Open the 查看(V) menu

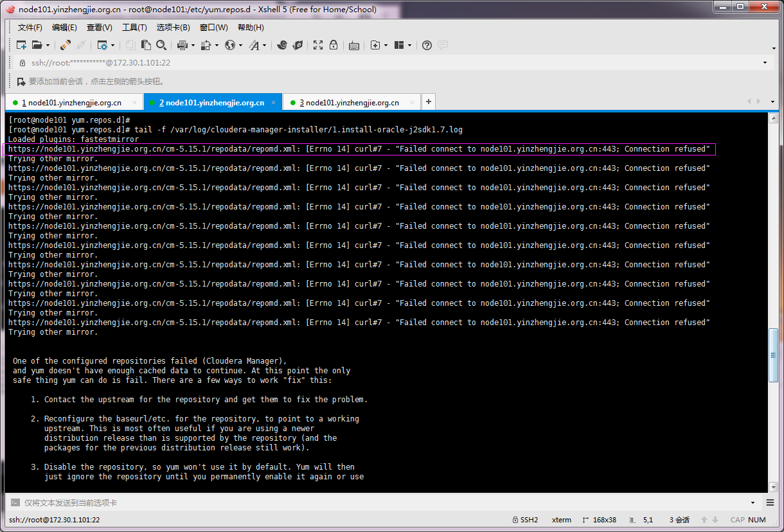[100, 28]
